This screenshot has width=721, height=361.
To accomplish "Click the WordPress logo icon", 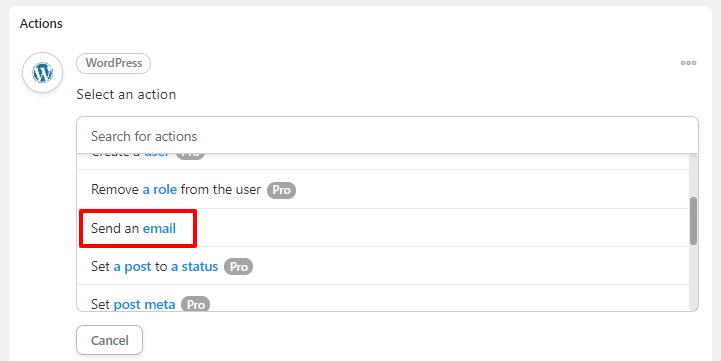I will point(42,73).
